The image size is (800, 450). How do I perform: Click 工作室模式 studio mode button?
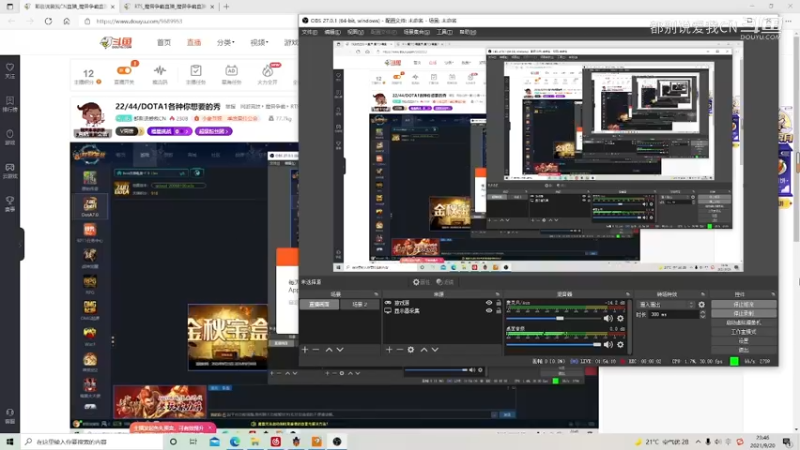743,332
